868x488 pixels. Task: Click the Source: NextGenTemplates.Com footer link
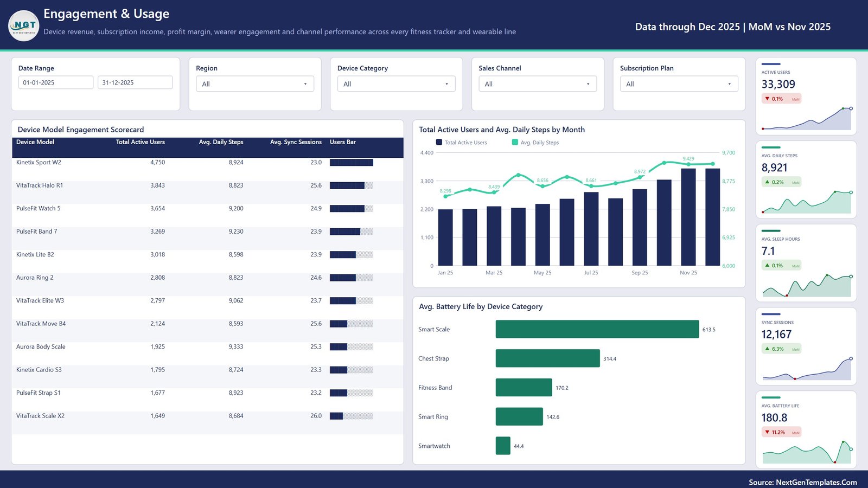click(803, 482)
